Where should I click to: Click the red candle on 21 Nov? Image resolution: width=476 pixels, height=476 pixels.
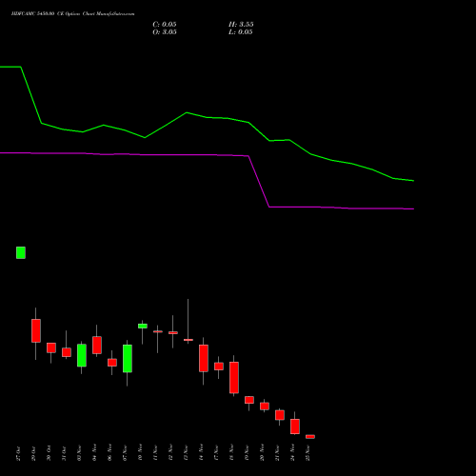tap(280, 415)
